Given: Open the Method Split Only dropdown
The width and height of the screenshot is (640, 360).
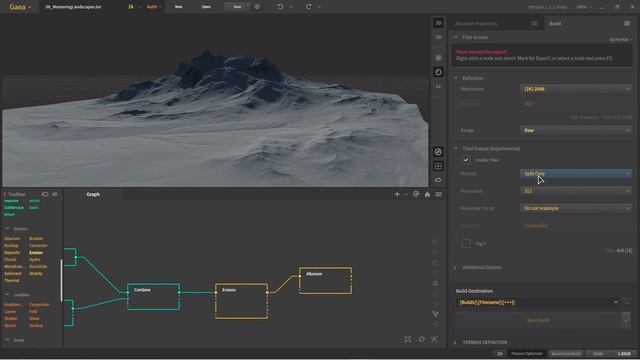Looking at the screenshot, I should pyautogui.click(x=576, y=173).
